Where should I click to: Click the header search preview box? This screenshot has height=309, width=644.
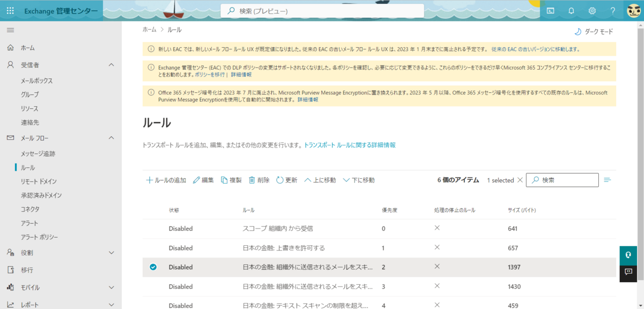click(x=322, y=11)
